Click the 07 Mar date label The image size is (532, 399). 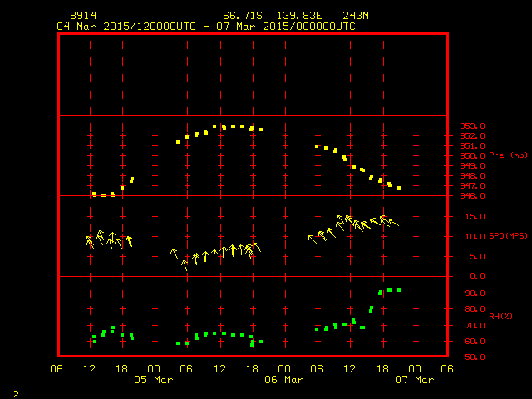click(415, 380)
